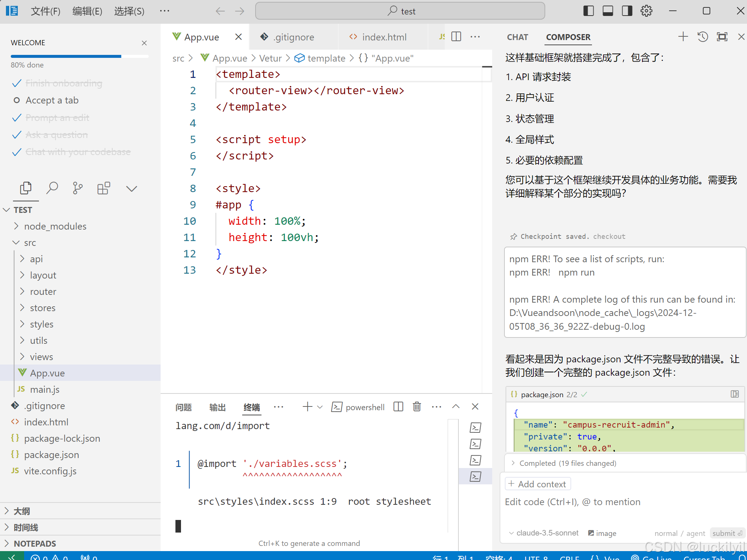This screenshot has height=560, width=747.
Task: Kill terminal with the trash icon
Action: pyautogui.click(x=417, y=407)
